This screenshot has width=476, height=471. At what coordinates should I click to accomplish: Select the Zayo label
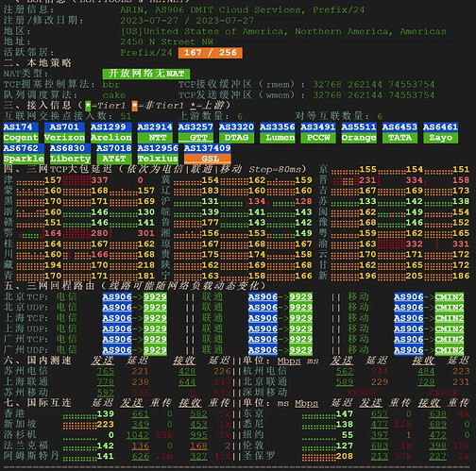pos(440,138)
